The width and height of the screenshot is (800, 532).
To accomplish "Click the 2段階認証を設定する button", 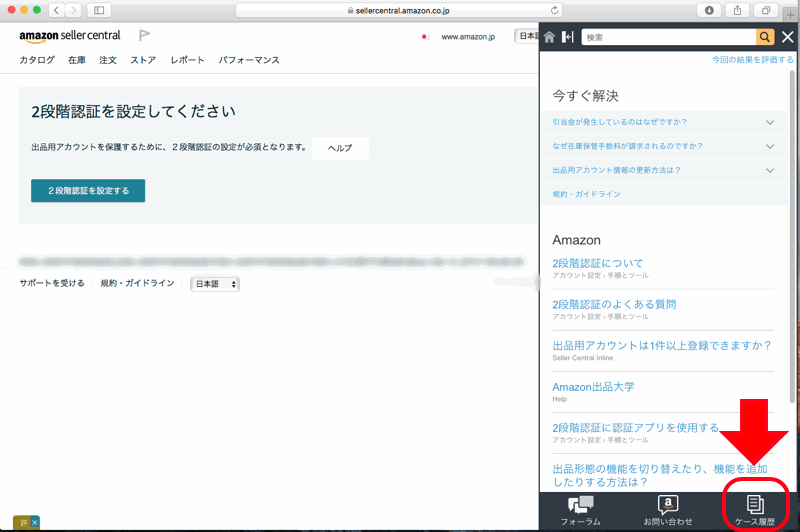I will coord(88,190).
